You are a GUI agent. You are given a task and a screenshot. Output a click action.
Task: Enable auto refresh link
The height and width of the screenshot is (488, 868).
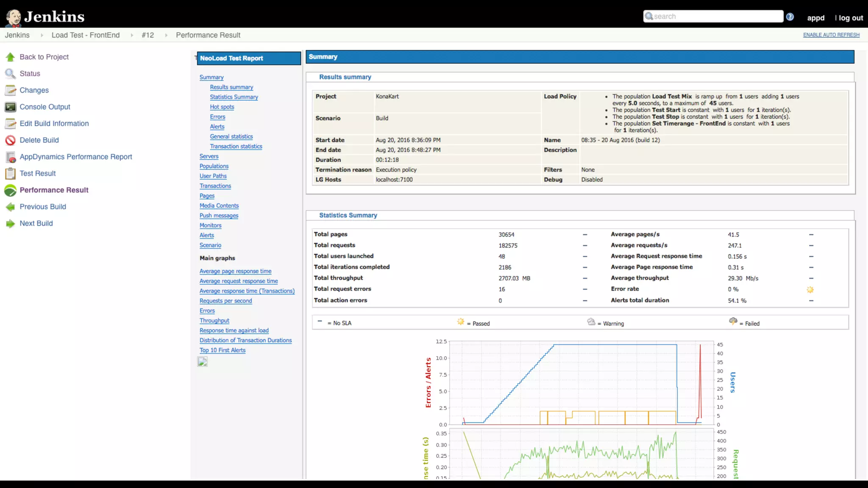point(831,35)
